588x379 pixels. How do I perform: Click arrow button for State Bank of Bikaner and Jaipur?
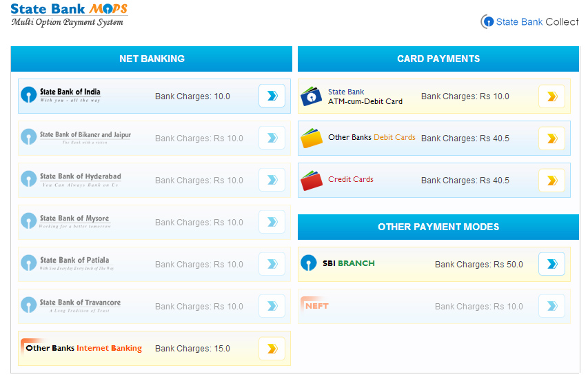pyautogui.click(x=272, y=139)
